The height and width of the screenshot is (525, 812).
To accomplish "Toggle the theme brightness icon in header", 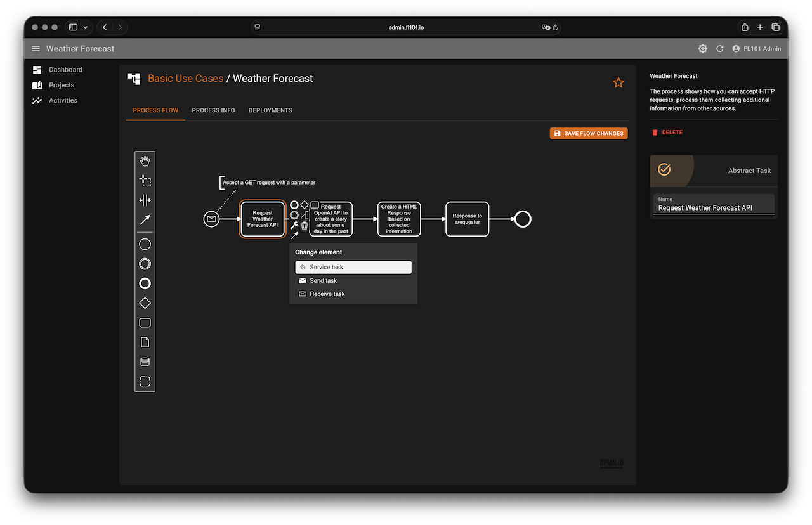I will point(702,49).
